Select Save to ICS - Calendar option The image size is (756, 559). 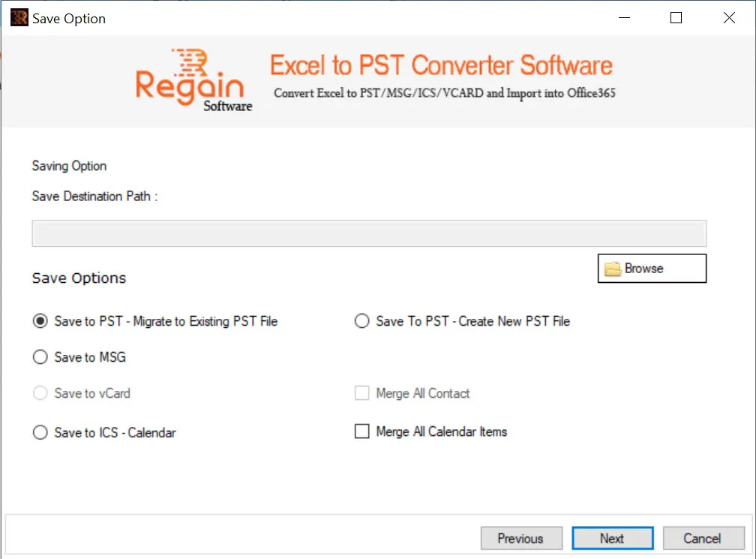point(40,432)
